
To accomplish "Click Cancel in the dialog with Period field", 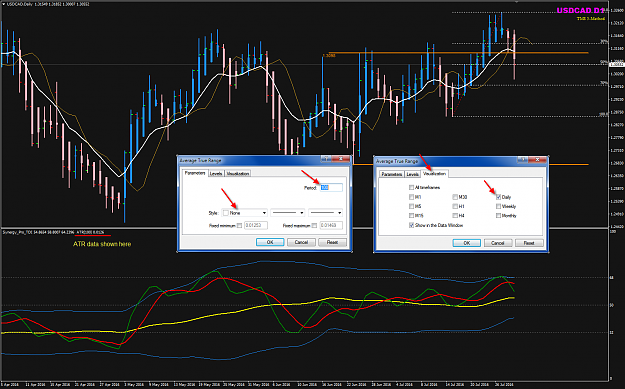I will pos(301,242).
